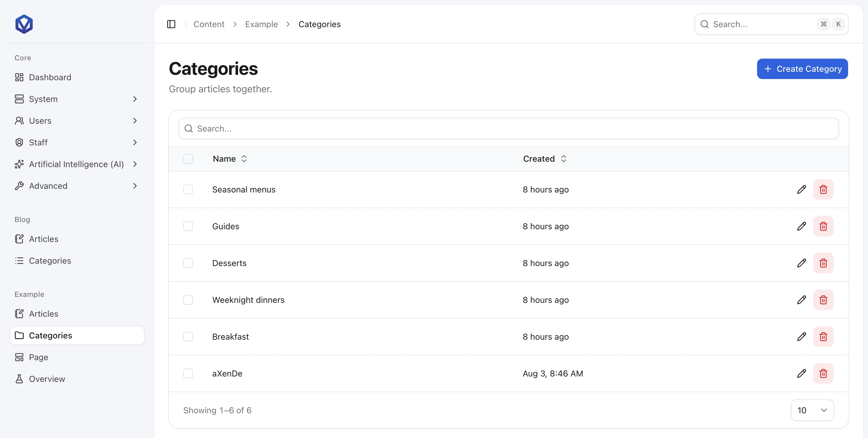Delete the Desserts category
The image size is (868, 438).
823,263
